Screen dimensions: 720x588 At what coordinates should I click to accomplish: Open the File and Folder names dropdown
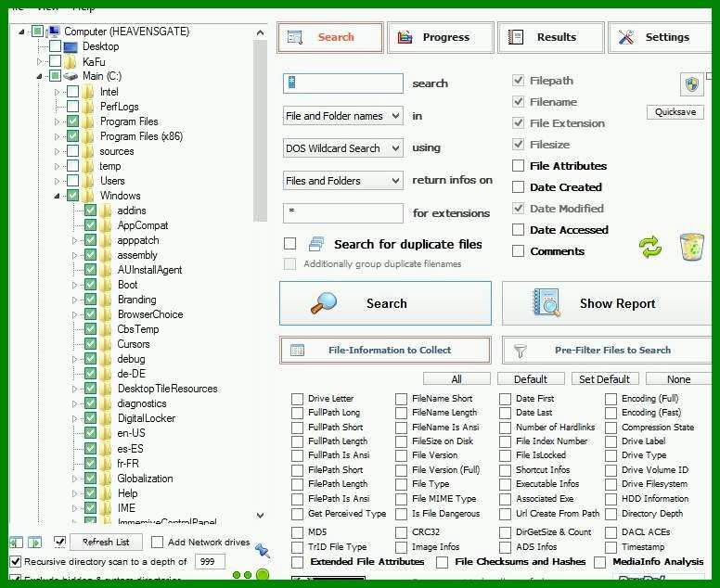click(343, 116)
